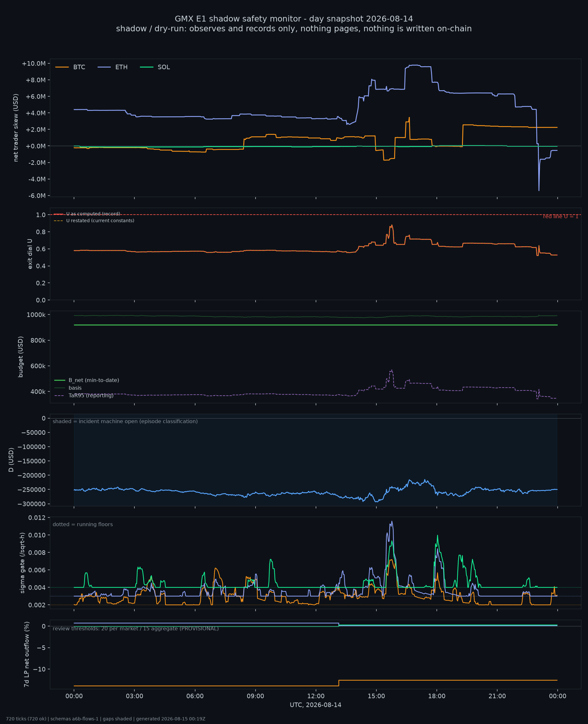Click the 'shadow / dry-run' subtitle line
Viewport: 588px width, 724px height.
point(294,28)
